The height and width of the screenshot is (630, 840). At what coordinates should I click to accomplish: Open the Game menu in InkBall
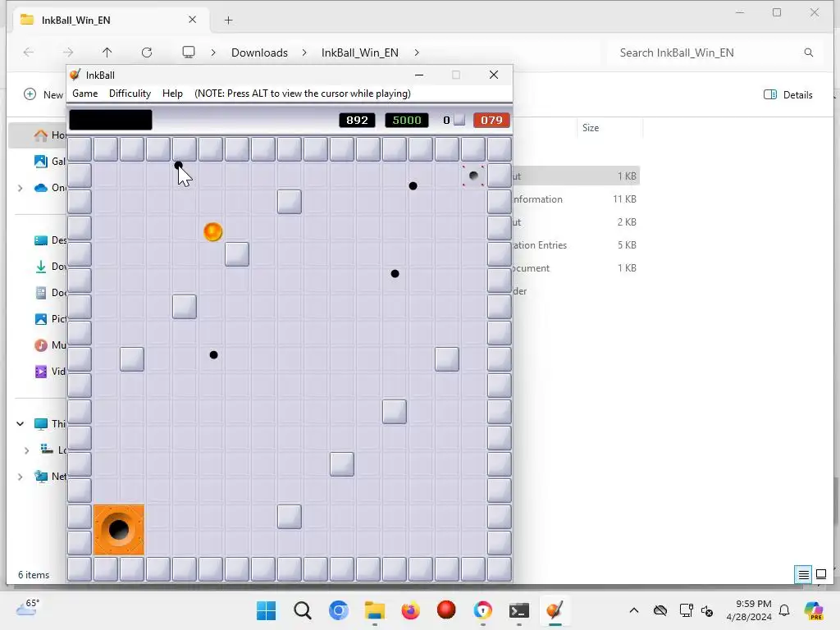[x=84, y=94]
